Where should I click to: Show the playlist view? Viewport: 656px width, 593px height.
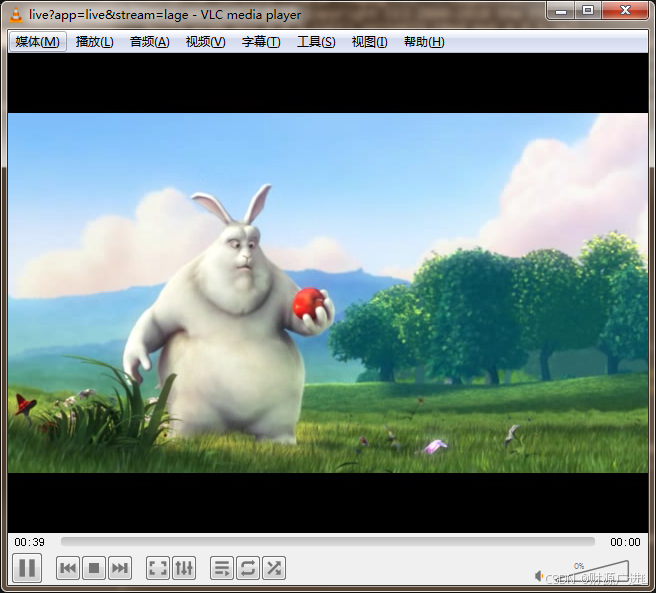click(x=222, y=568)
